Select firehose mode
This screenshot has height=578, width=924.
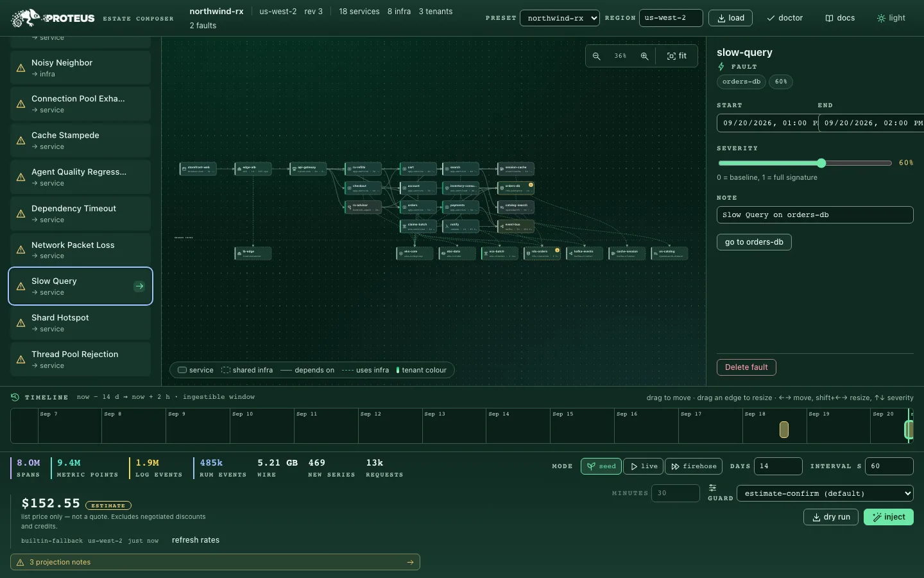point(694,466)
